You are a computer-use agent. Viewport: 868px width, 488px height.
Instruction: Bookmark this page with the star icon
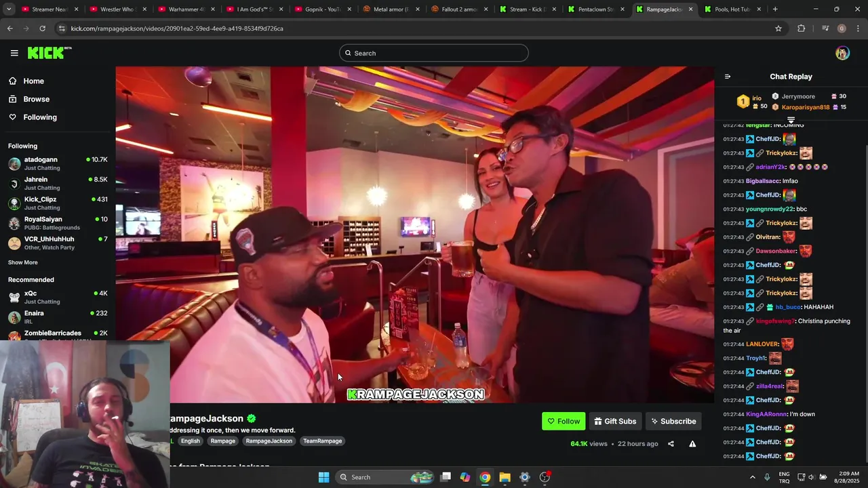[x=778, y=28]
